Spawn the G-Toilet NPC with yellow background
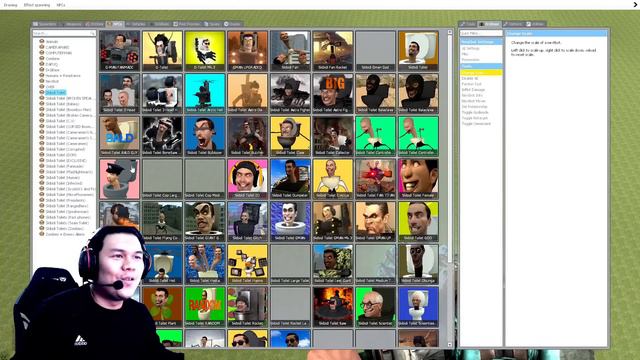 coord(162,51)
